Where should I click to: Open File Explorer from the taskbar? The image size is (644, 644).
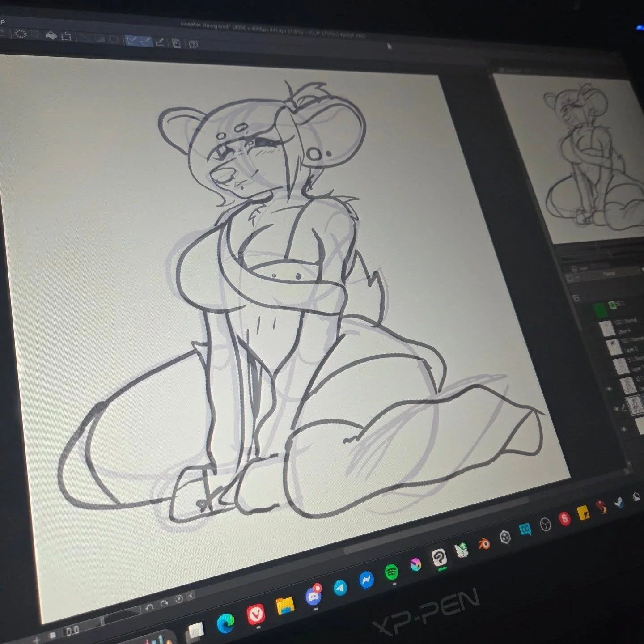(x=284, y=606)
